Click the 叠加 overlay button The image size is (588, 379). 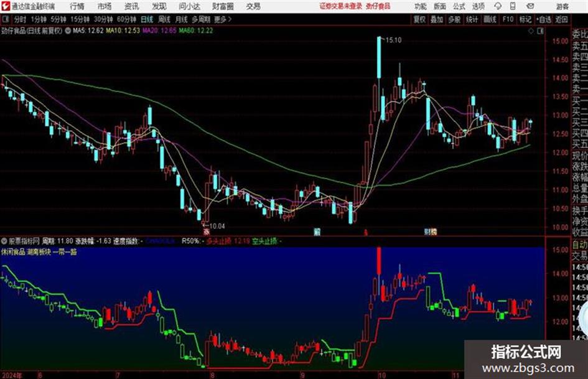coord(437,19)
